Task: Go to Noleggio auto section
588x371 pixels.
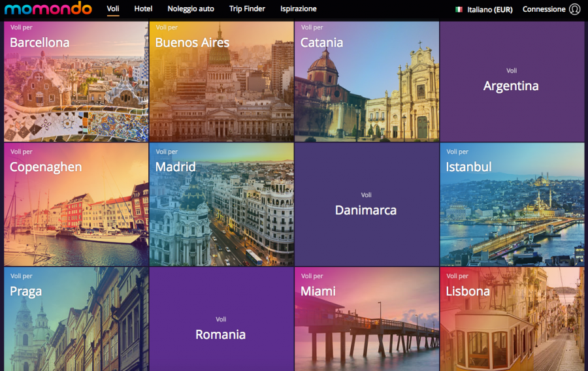Action: coord(191,9)
